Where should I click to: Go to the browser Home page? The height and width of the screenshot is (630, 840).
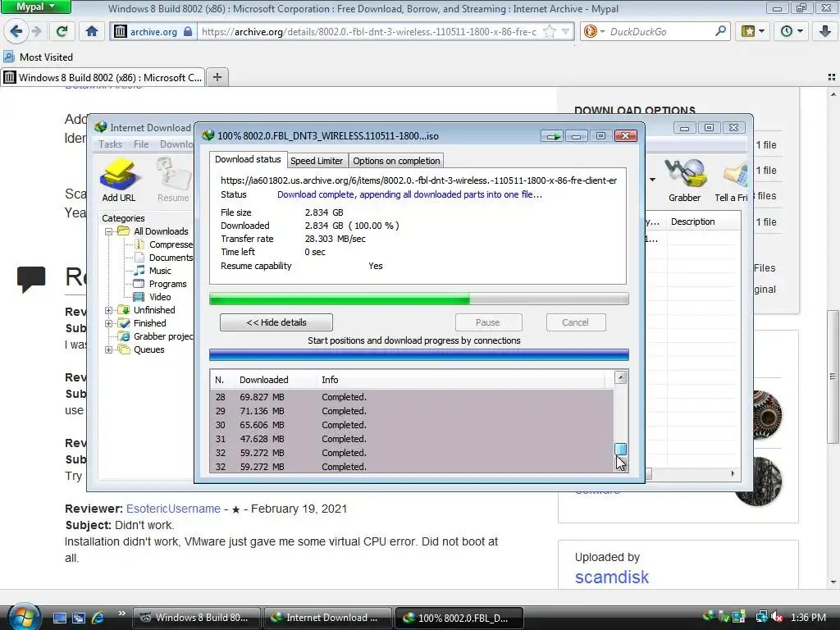tap(92, 32)
